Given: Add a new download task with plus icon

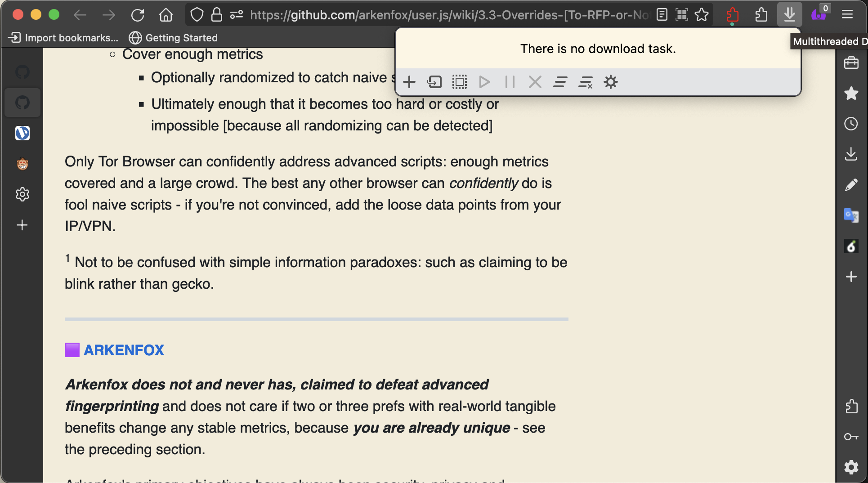Looking at the screenshot, I should click(x=409, y=82).
